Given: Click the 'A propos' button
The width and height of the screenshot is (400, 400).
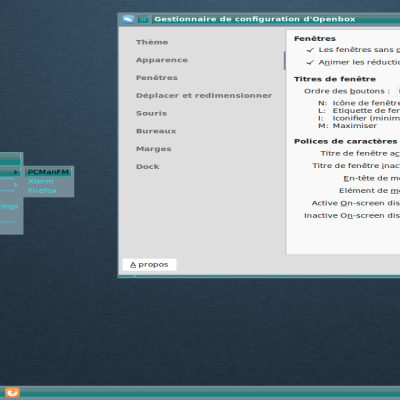Looking at the screenshot, I should 149,265.
